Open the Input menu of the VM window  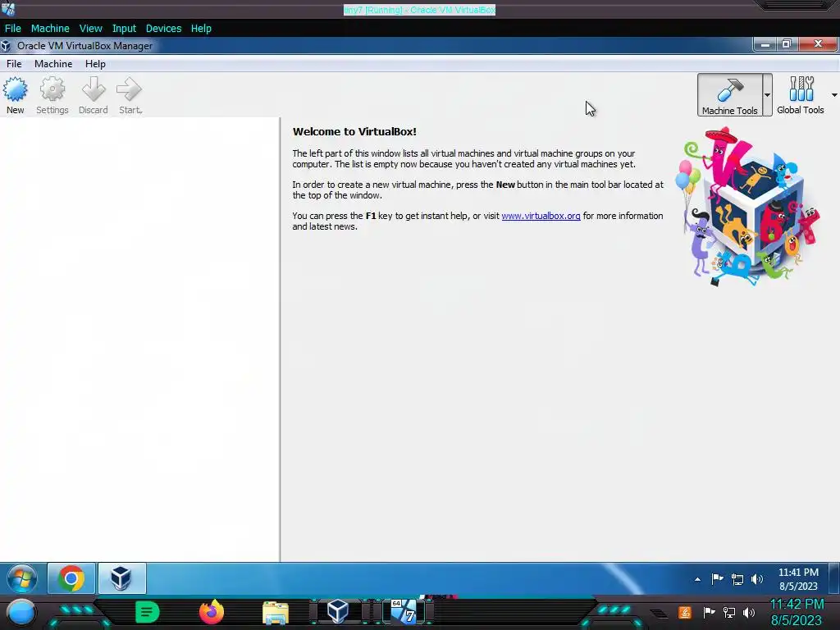tap(124, 29)
